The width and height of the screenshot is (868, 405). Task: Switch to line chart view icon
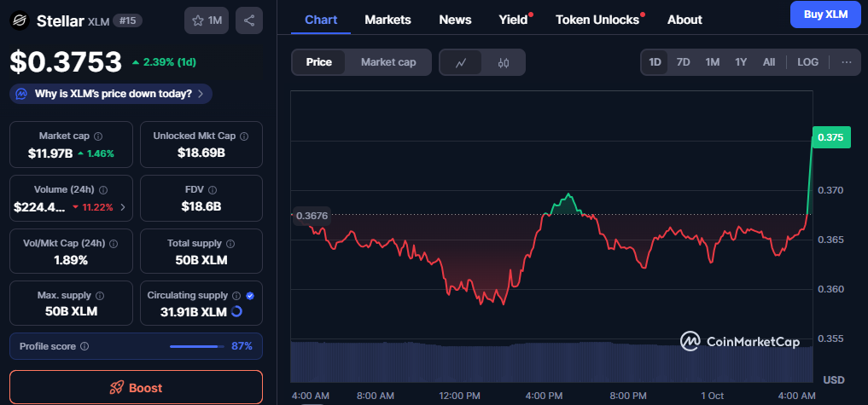click(x=461, y=62)
